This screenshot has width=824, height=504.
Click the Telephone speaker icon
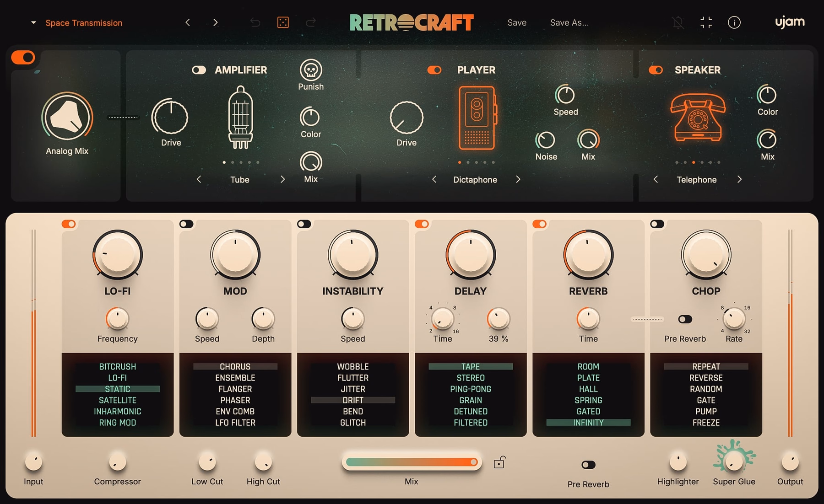(x=697, y=117)
